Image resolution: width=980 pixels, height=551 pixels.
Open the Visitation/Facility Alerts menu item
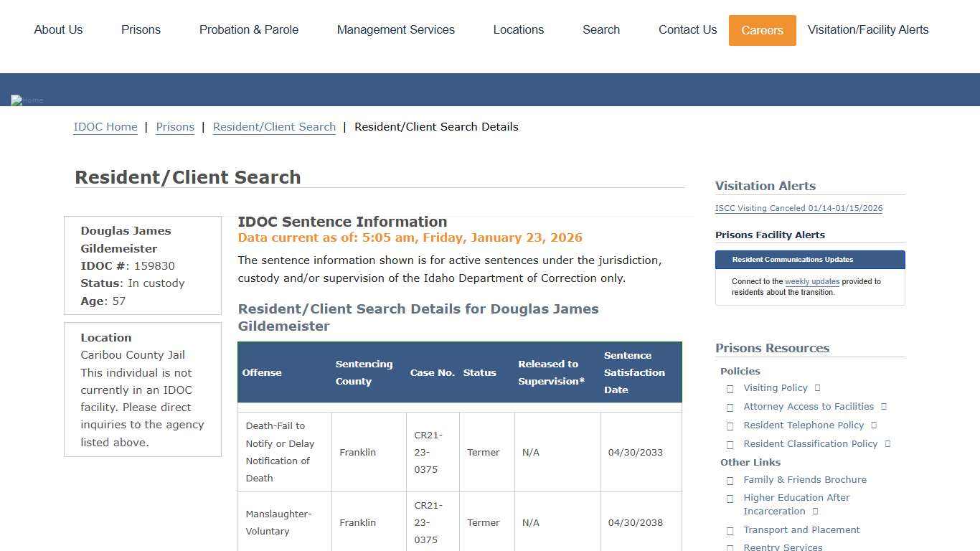(868, 29)
